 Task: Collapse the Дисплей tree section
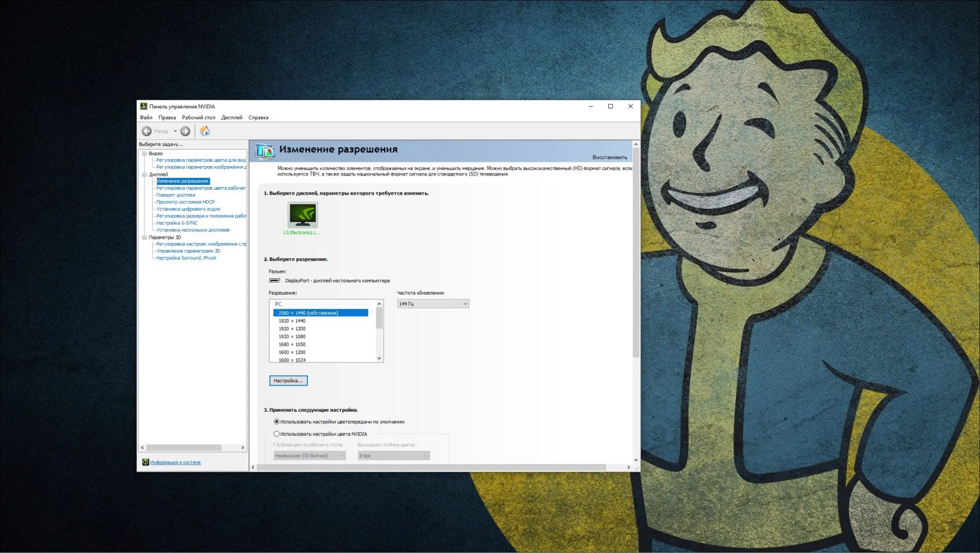point(145,175)
